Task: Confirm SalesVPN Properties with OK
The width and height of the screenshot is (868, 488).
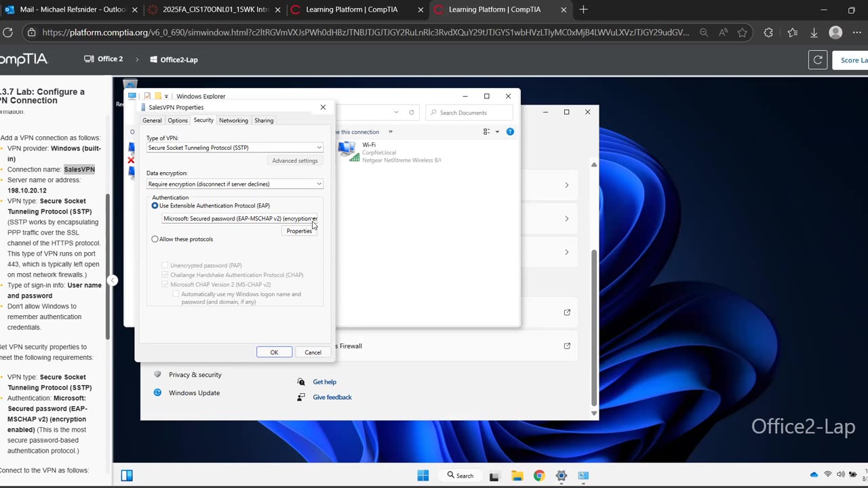Action: [x=274, y=352]
